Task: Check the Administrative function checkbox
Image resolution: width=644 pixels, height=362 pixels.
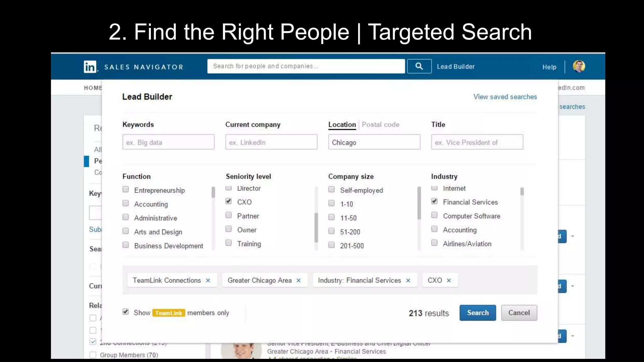Action: (125, 217)
